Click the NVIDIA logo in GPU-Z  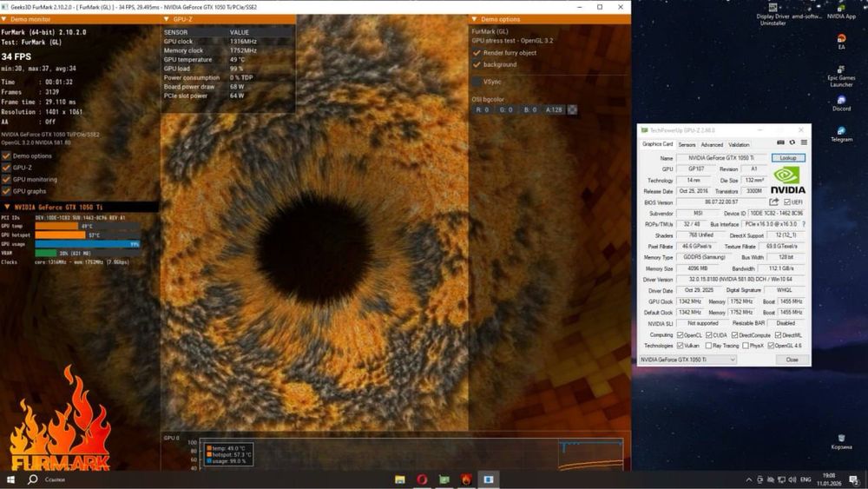click(788, 181)
